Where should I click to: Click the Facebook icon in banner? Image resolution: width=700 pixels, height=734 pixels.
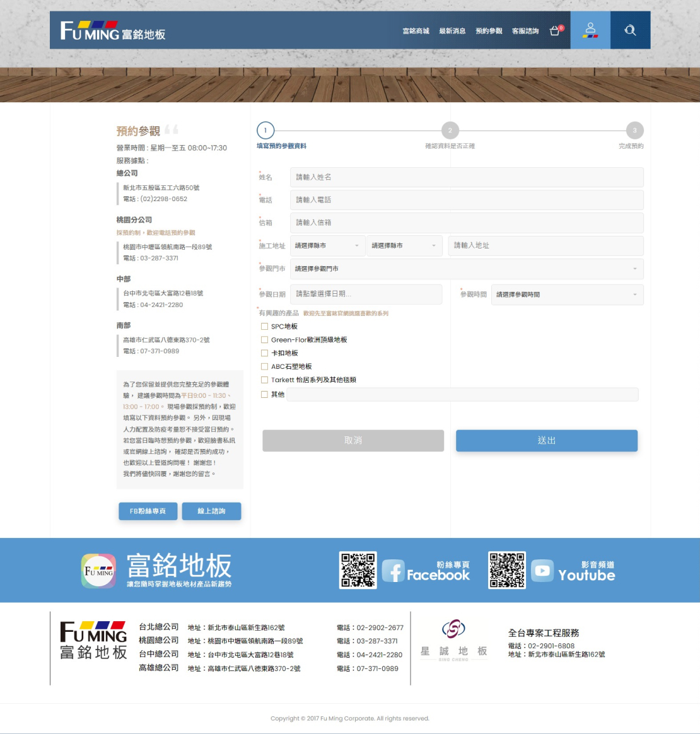(x=394, y=571)
